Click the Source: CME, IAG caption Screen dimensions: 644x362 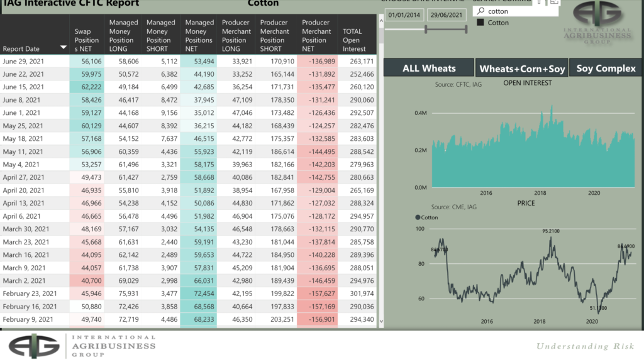click(454, 207)
